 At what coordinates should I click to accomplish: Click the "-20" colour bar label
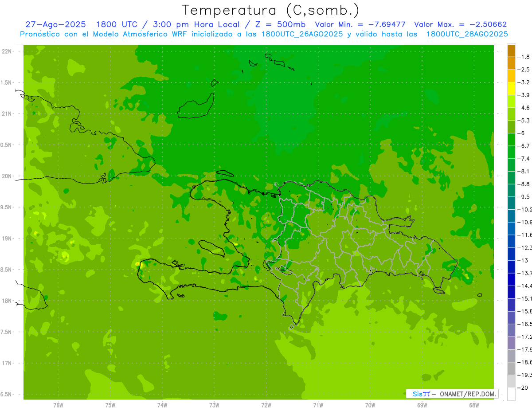point(523,388)
